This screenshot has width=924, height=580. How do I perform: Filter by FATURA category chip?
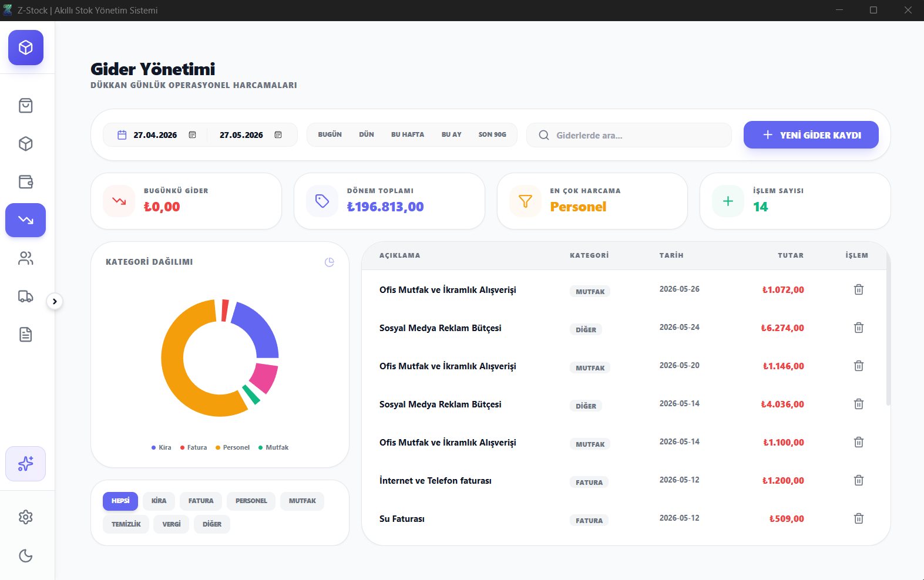201,501
